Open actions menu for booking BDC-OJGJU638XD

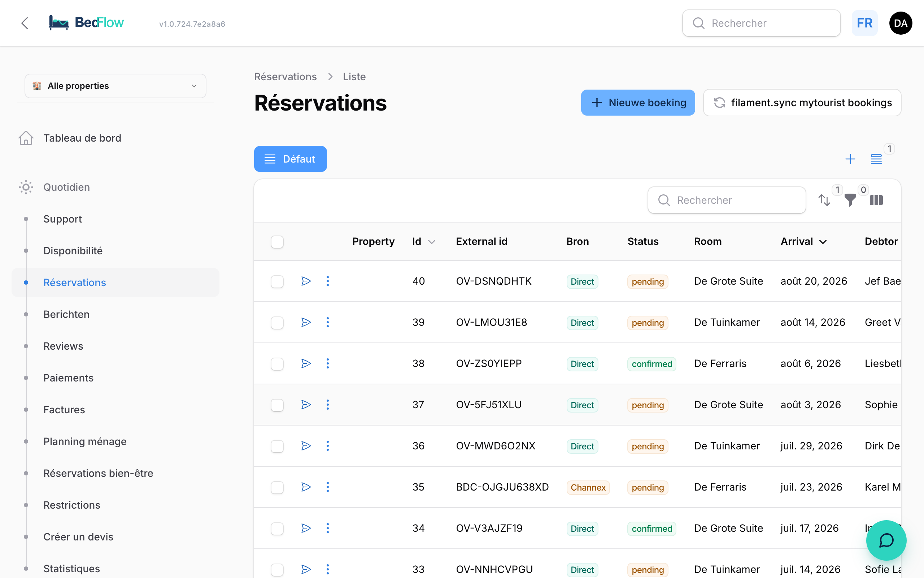tap(328, 487)
